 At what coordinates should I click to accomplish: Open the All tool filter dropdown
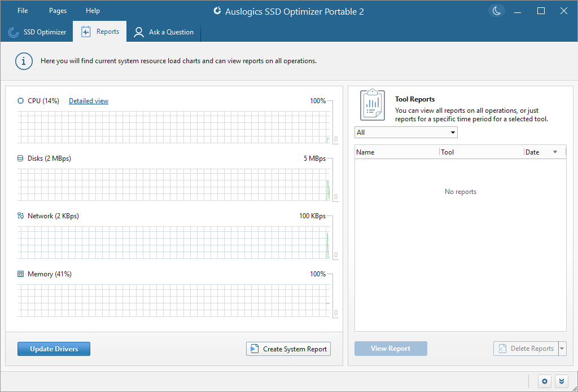(x=453, y=132)
